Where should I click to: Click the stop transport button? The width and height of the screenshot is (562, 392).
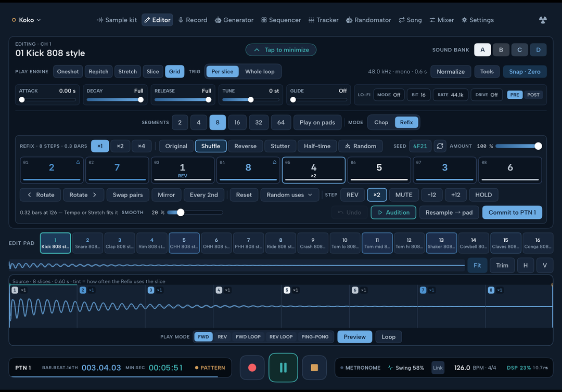314,368
